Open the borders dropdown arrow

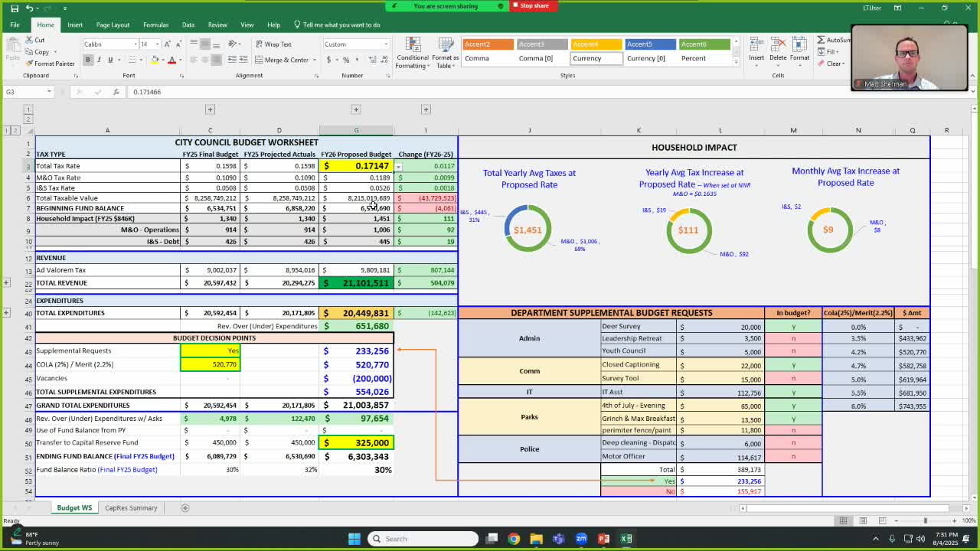tap(139, 60)
